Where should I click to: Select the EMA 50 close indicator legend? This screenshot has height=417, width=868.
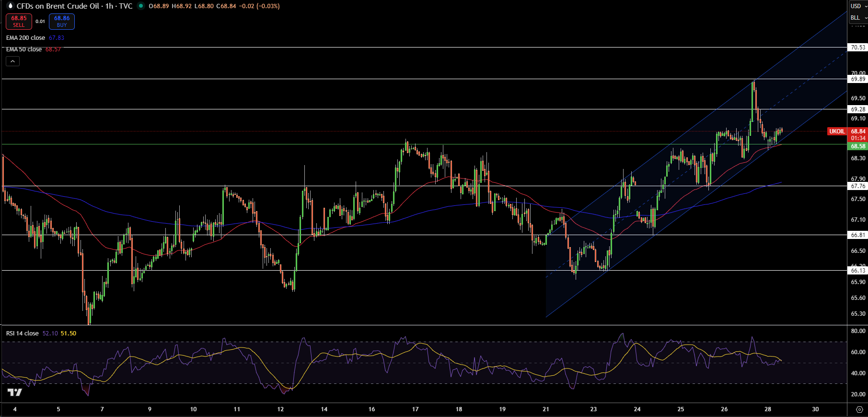pos(24,49)
